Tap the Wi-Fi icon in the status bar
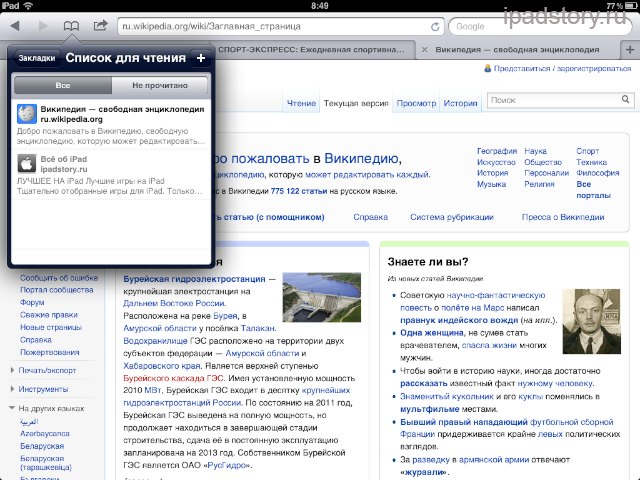The width and height of the screenshot is (640, 480). coord(28,6)
